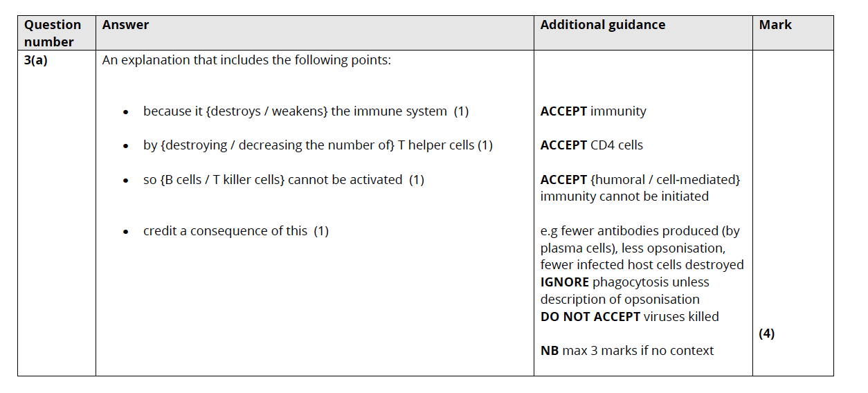The height and width of the screenshot is (393, 868).
Task: Click the (4) mark value
Action: [766, 333]
